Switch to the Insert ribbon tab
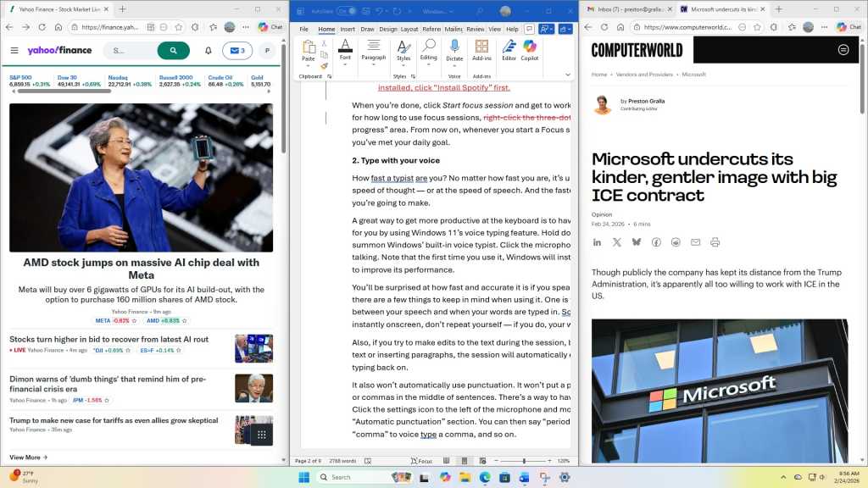The height and width of the screenshot is (488, 868). tap(347, 28)
